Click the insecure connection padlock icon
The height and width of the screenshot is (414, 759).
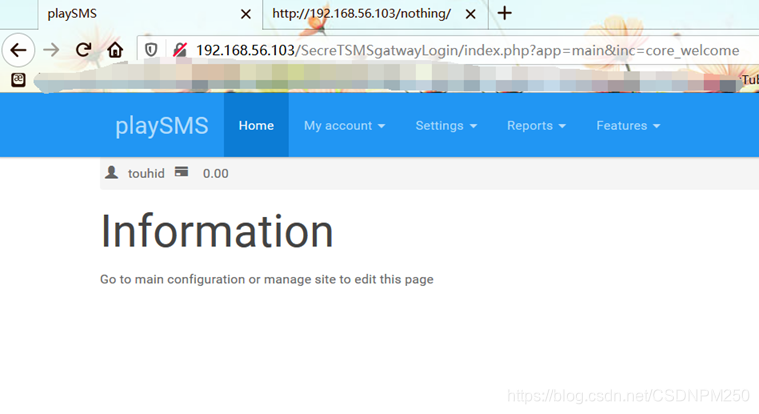(180, 50)
